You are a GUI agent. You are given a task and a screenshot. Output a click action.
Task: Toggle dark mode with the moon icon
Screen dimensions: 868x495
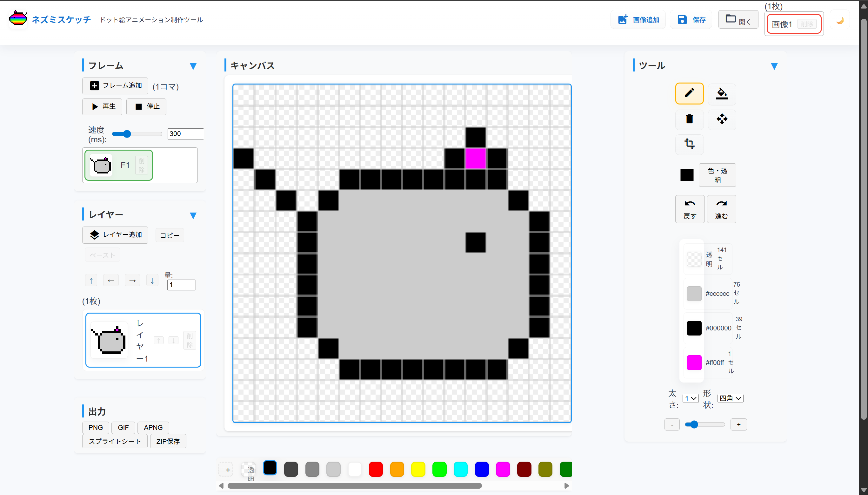(840, 20)
